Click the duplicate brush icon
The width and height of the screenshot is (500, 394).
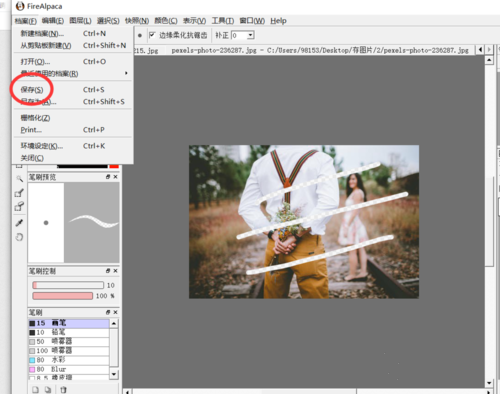pyautogui.click(x=48, y=389)
